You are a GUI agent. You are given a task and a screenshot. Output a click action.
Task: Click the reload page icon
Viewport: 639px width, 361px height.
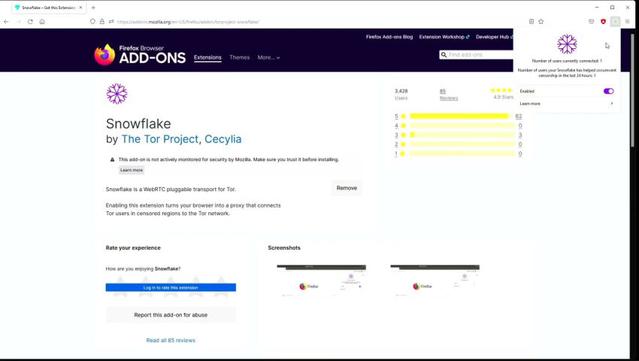point(30,22)
